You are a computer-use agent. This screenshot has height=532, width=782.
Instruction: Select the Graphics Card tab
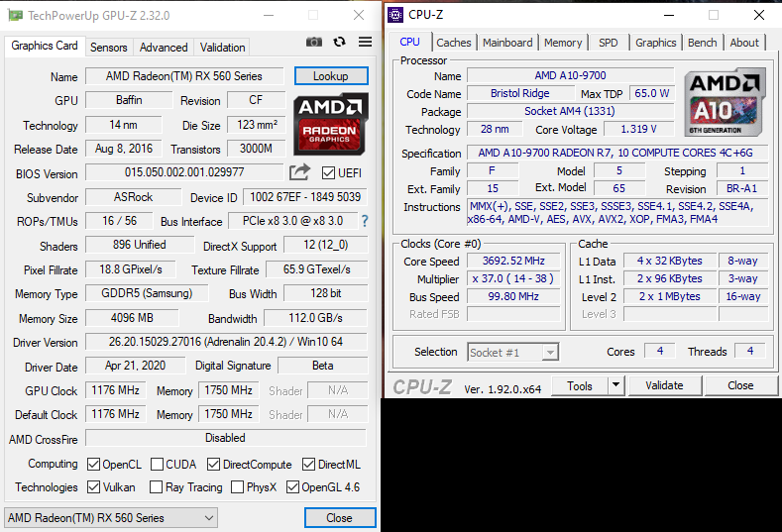point(45,46)
